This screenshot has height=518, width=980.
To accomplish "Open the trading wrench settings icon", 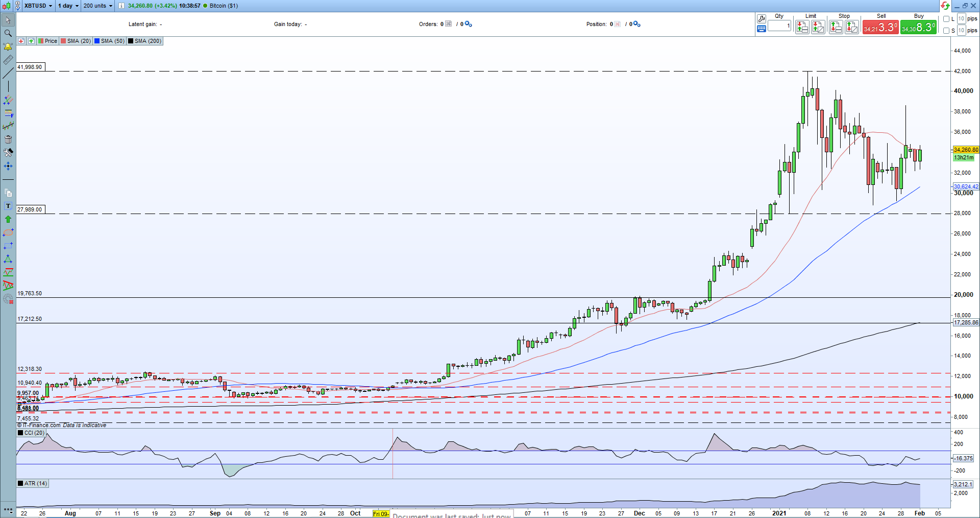I will (x=762, y=19).
